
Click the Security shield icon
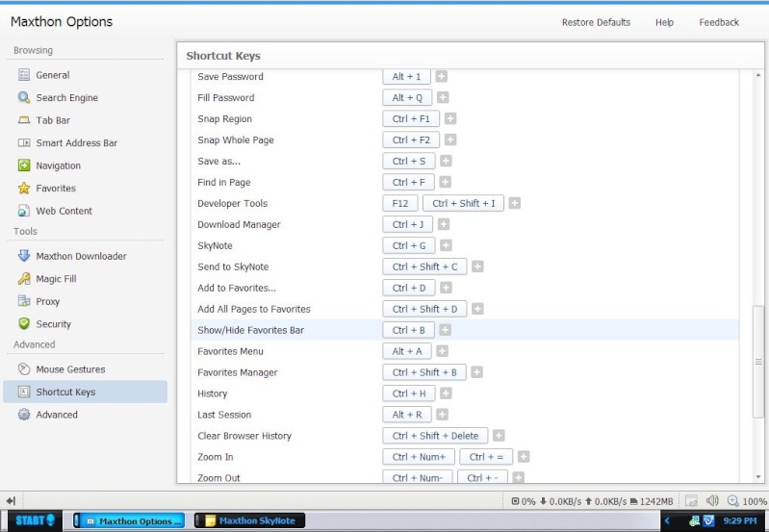tap(23, 323)
